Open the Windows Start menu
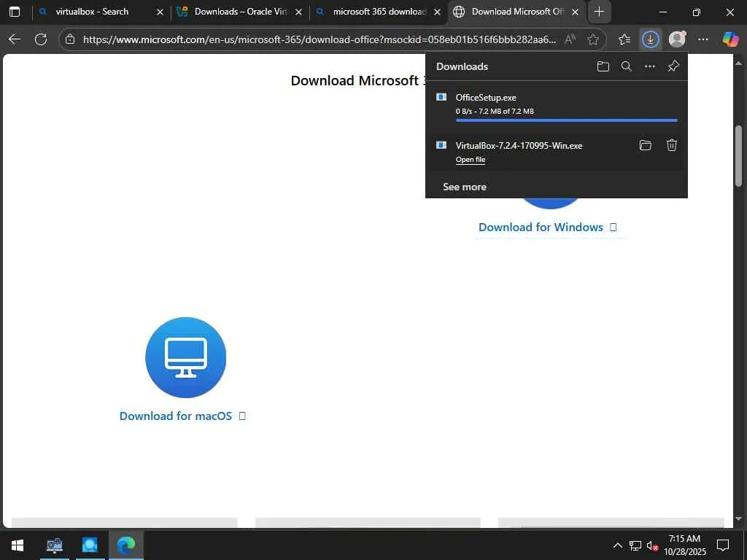The image size is (747, 560). [18, 545]
